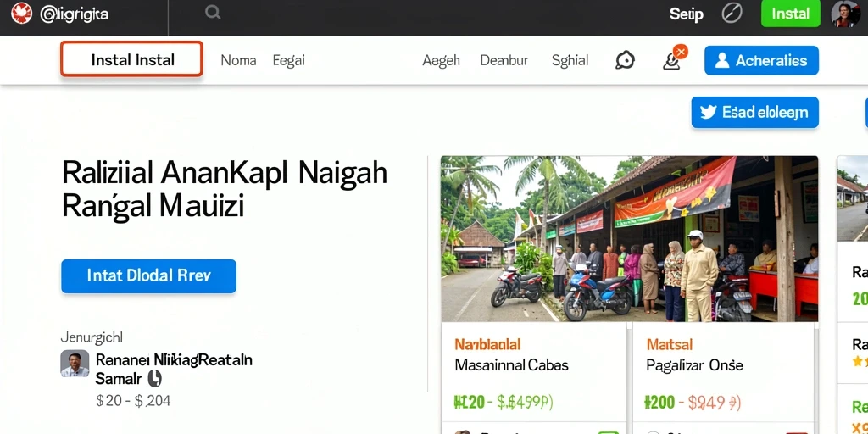Click the compass explore icon
This screenshot has width=868, height=434.
(x=732, y=14)
